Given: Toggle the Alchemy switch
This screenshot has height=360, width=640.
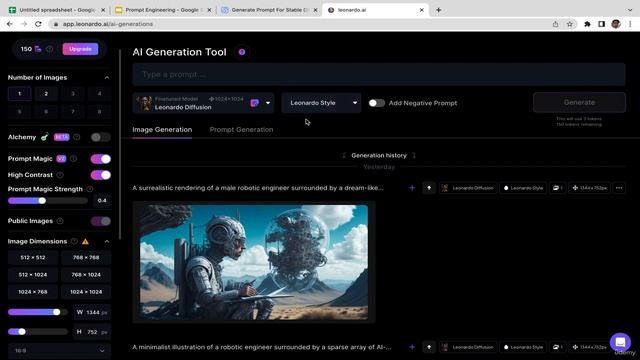Looking at the screenshot, I should point(100,137).
